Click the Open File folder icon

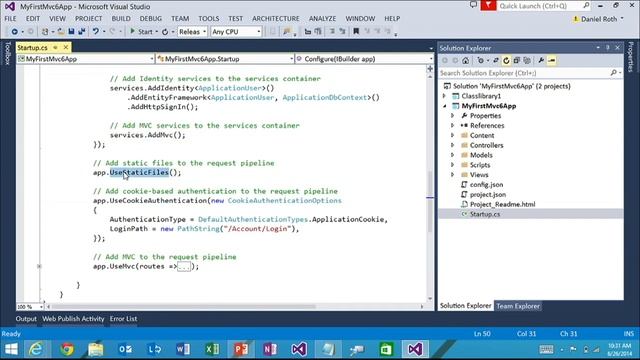coord(61,31)
